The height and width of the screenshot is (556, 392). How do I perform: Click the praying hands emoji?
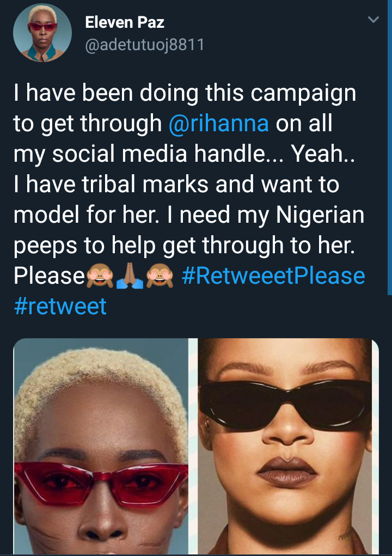130,277
